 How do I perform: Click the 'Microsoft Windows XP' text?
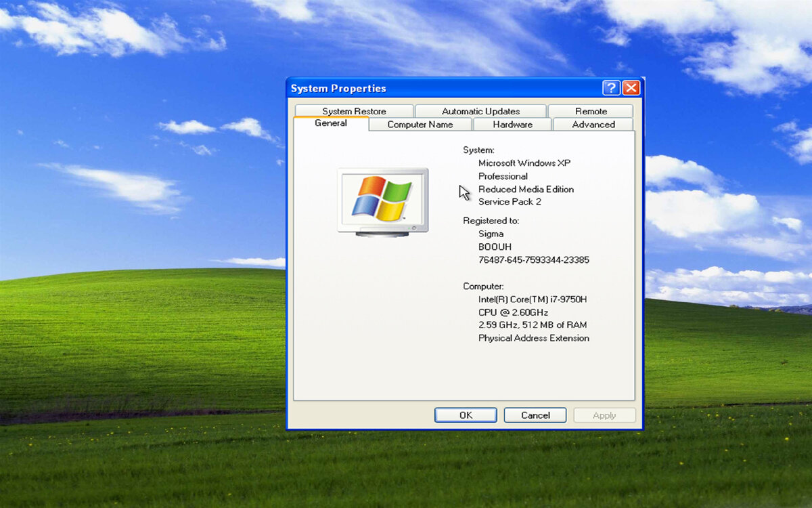[524, 163]
